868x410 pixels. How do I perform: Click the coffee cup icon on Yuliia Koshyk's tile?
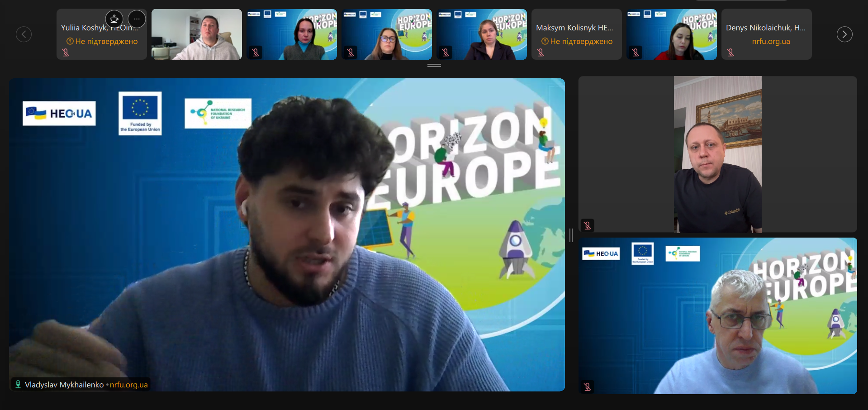pyautogui.click(x=114, y=19)
